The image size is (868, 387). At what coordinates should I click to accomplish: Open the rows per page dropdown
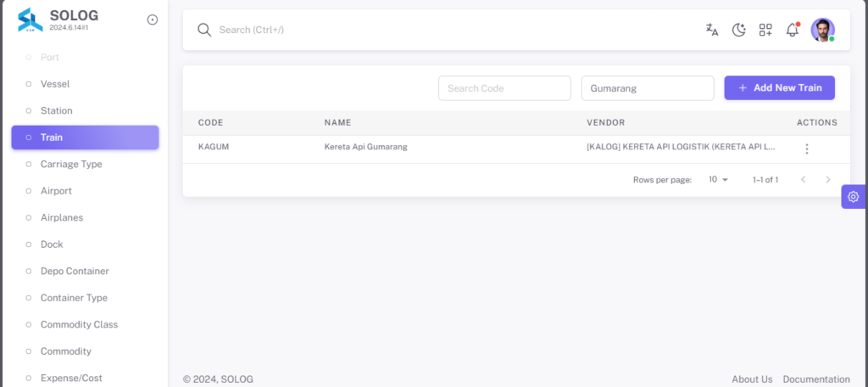click(719, 180)
